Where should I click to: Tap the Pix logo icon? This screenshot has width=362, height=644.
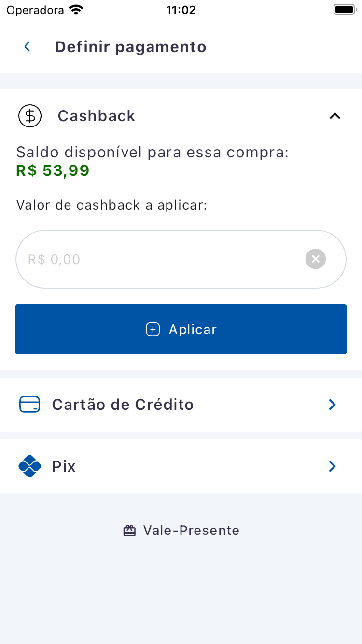[29, 466]
